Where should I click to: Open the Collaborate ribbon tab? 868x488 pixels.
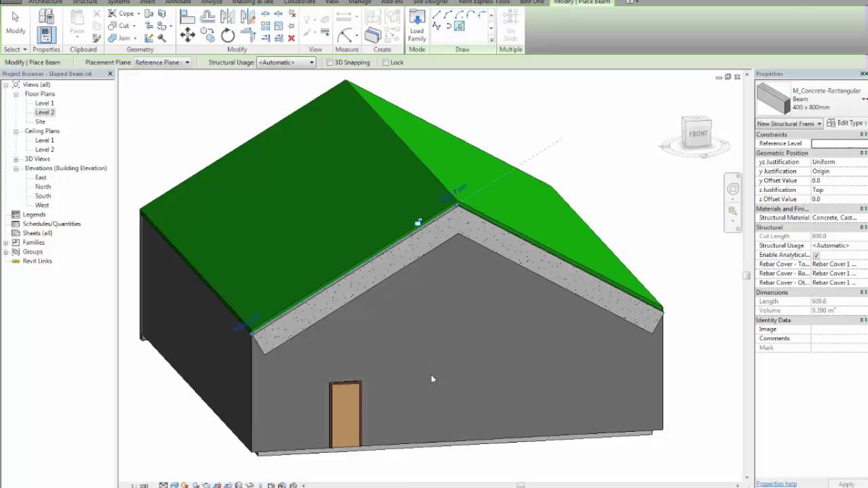point(299,2)
